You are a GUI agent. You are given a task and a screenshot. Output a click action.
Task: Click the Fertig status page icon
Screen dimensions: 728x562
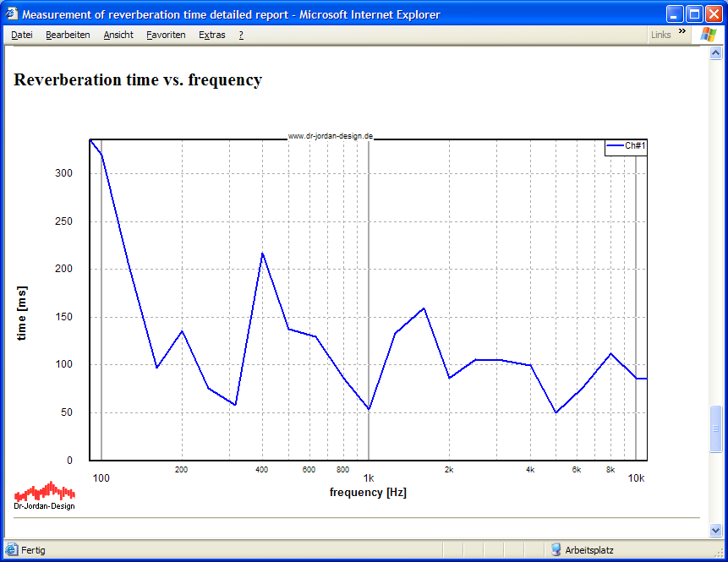click(x=12, y=549)
